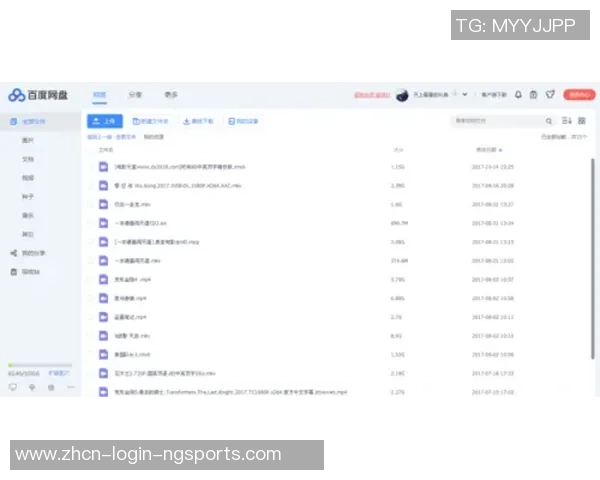The height and width of the screenshot is (480, 600).
Task: Tick checkbox of the Wu.Kong.2017 row
Action: (x=91, y=186)
